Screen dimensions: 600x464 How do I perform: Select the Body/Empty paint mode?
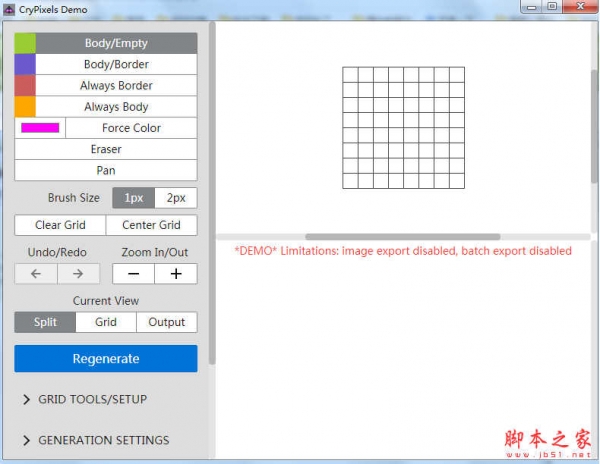tap(116, 43)
